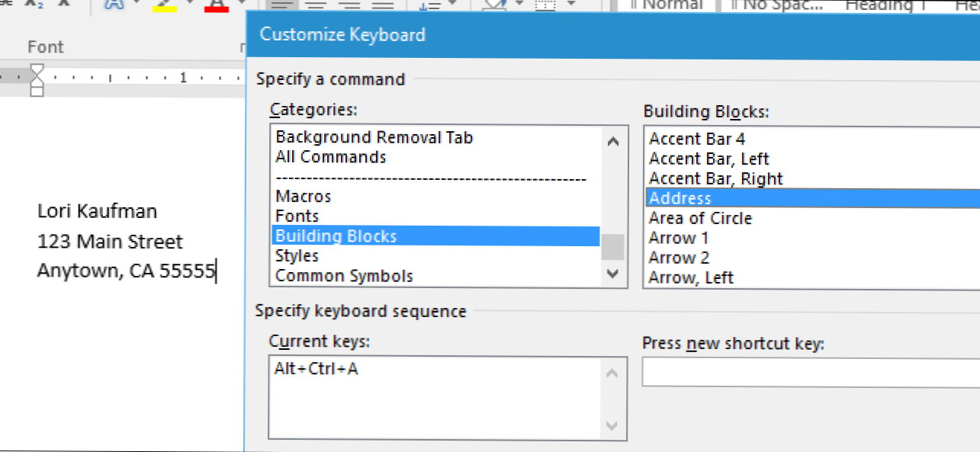
Task: Right-align the paragraph
Action: (348, 5)
